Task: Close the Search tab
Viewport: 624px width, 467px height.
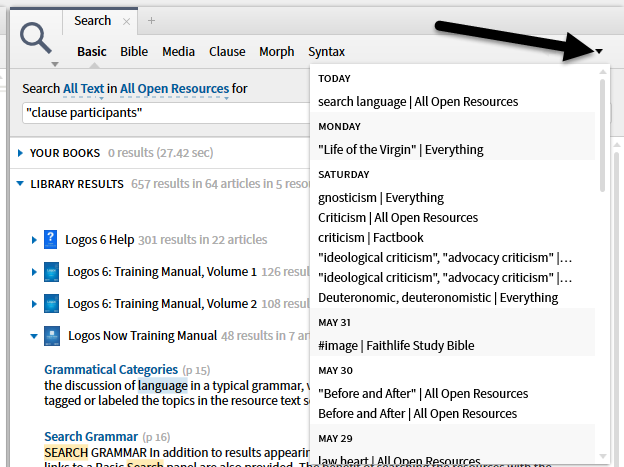Action: [x=127, y=21]
